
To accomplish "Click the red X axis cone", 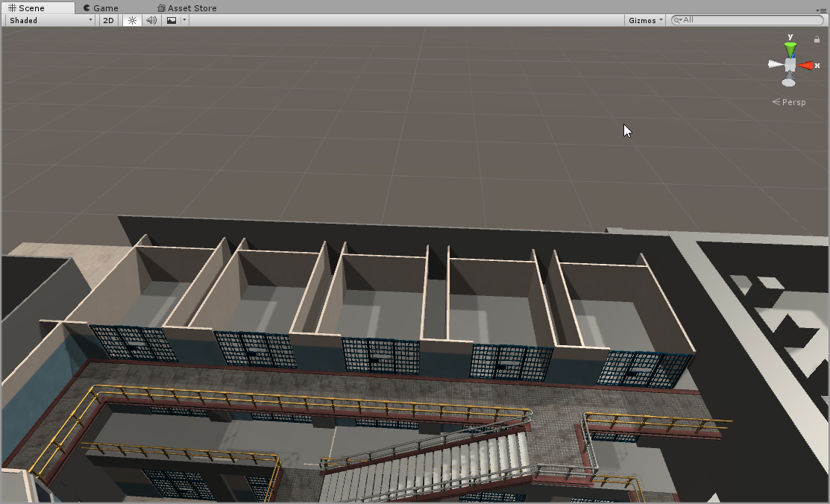I will [x=805, y=66].
